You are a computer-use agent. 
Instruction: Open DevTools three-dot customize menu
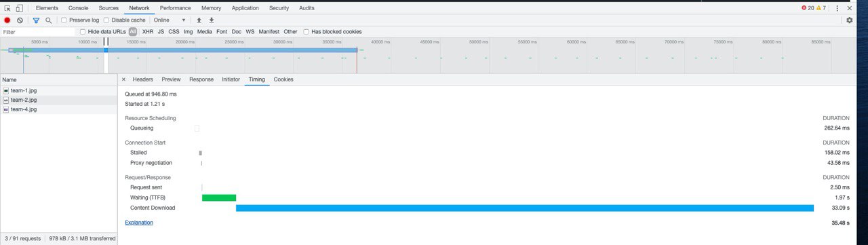837,8
